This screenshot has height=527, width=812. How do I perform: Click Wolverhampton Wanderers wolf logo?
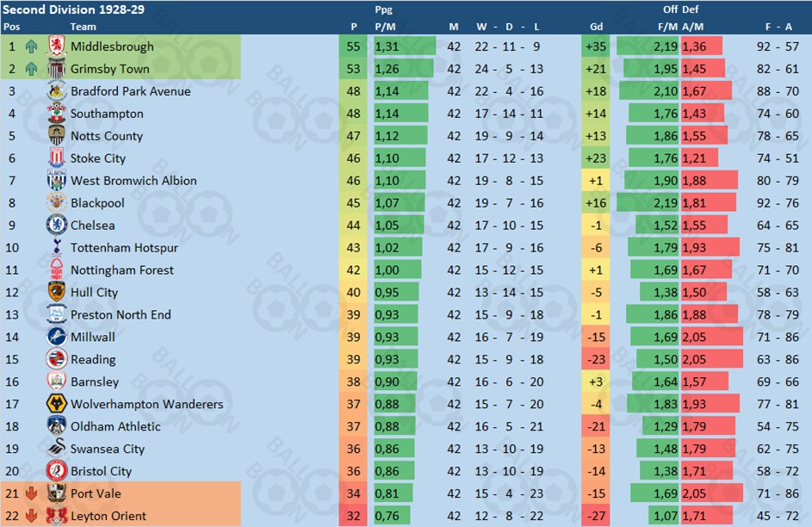(57, 404)
